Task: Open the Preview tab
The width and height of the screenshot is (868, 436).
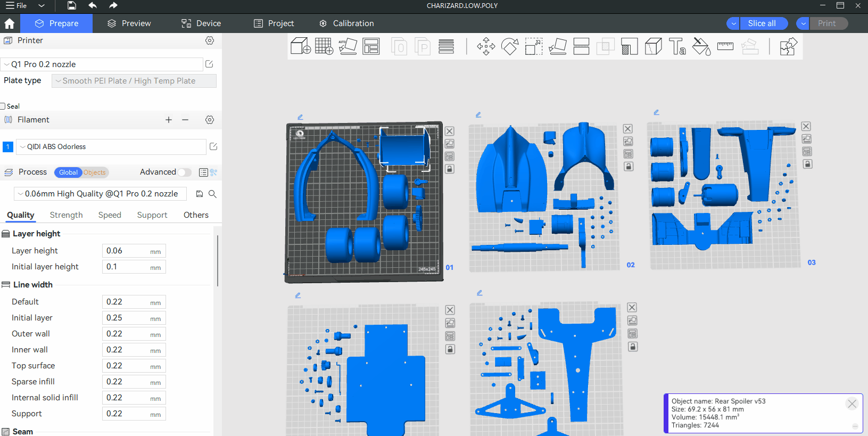Action: tap(129, 23)
